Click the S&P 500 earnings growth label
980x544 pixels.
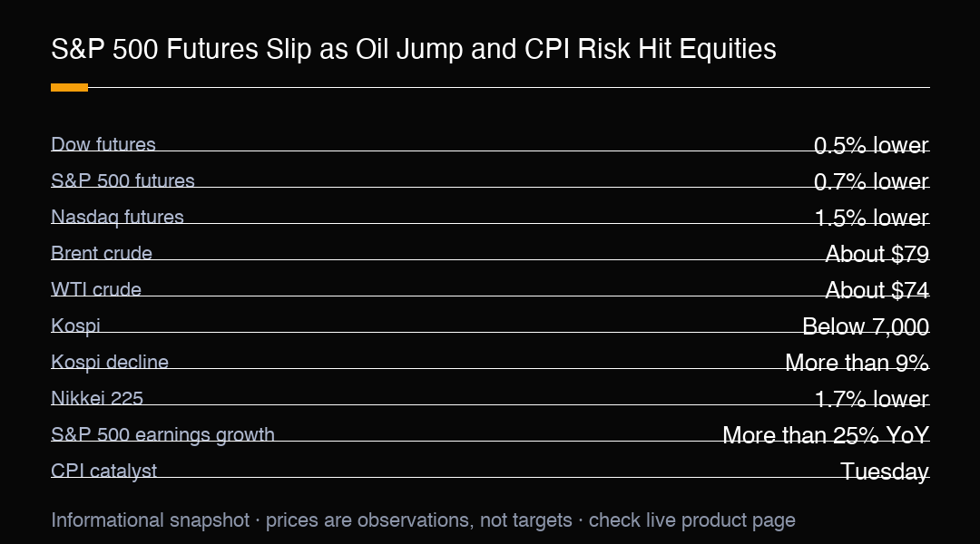click(x=162, y=434)
